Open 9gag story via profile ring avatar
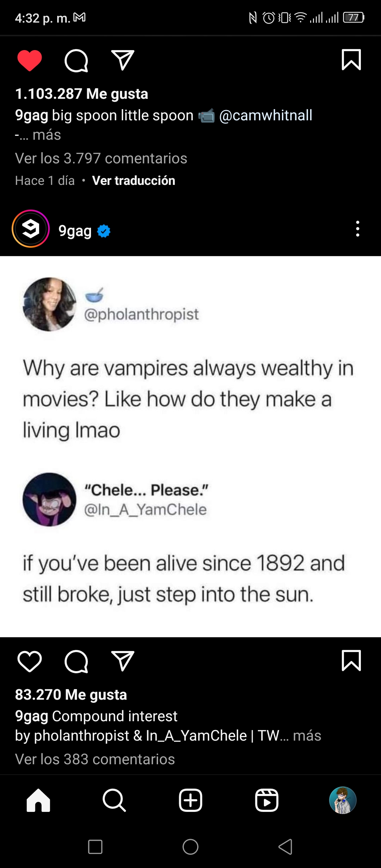Viewport: 381px width, 868px height. pyautogui.click(x=31, y=229)
